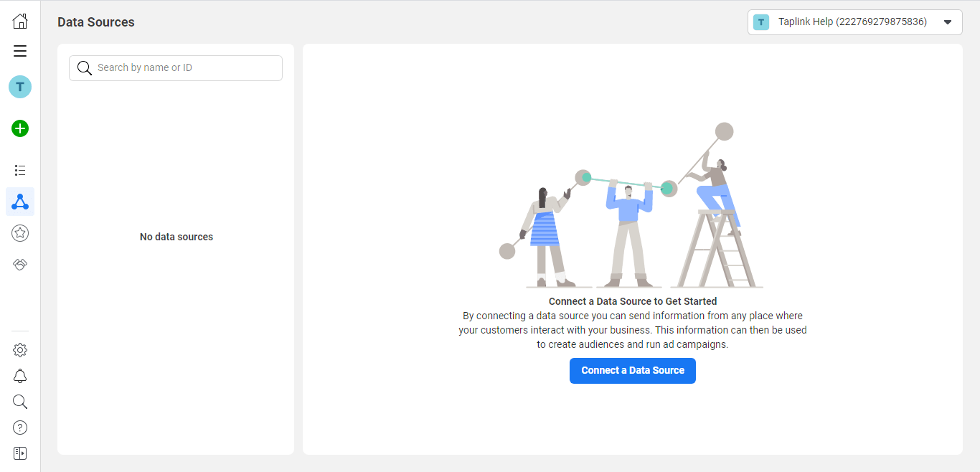Image resolution: width=980 pixels, height=472 pixels.
Task: Click the magnifier inside the search box
Action: pos(85,68)
